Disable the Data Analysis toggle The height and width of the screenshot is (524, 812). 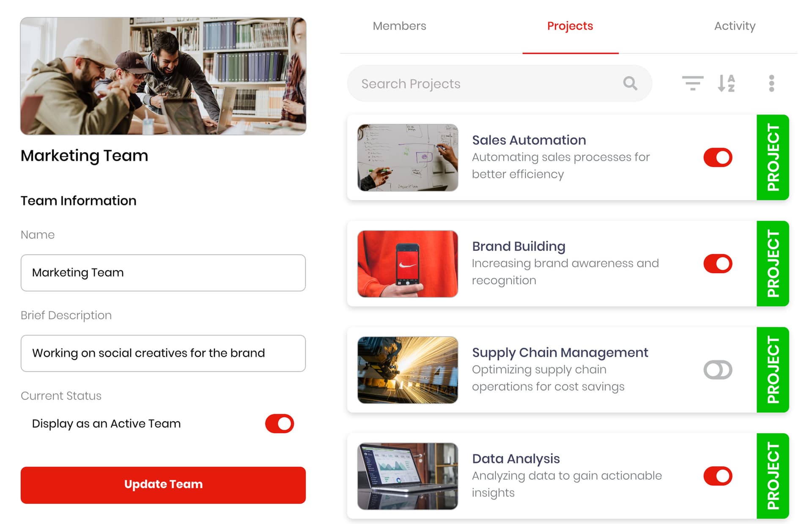(x=718, y=476)
